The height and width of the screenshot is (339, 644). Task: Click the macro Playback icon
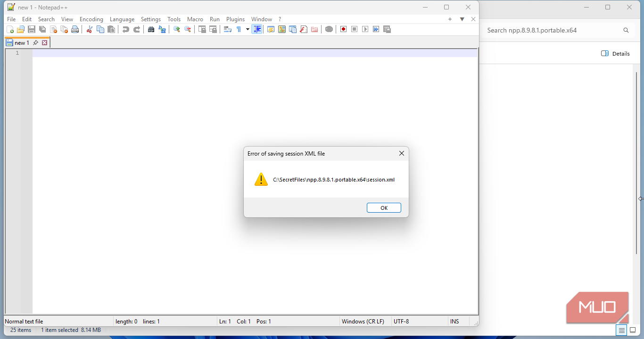tap(365, 29)
